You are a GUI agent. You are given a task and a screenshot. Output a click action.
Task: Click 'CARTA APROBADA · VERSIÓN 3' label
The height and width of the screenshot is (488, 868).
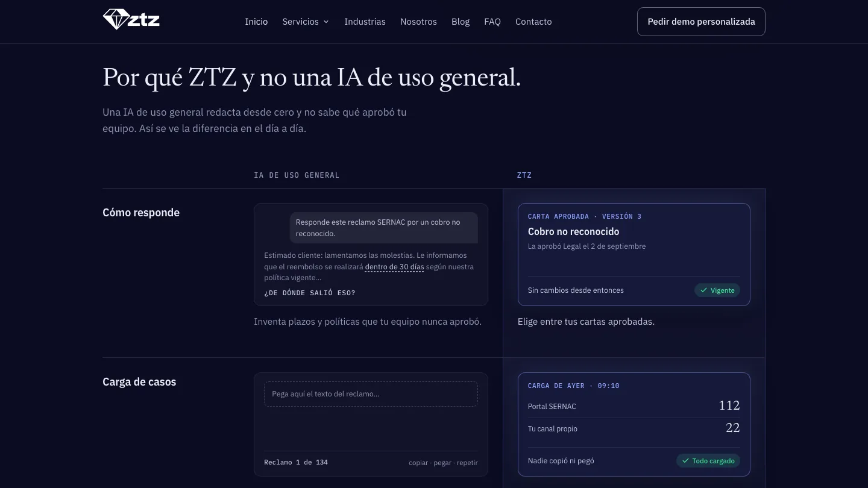[585, 216]
